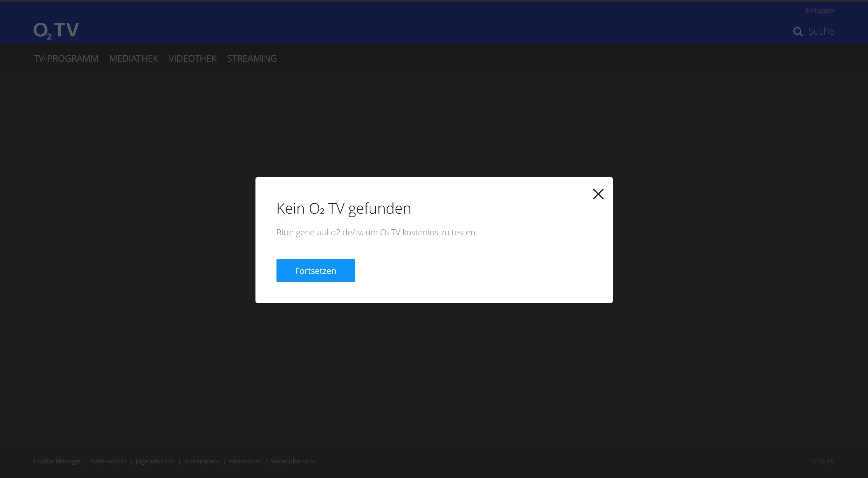Go to the MEDIATHEK section
868x478 pixels.
coord(134,58)
